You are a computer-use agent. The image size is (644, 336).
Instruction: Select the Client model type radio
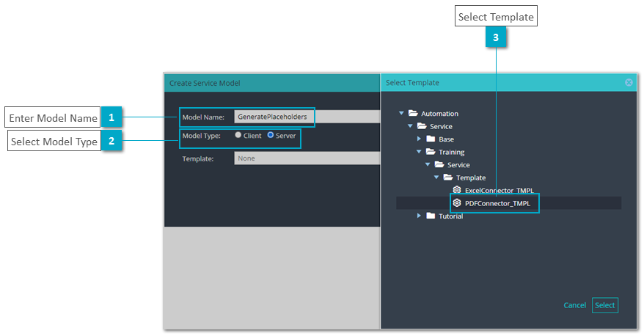(x=238, y=135)
